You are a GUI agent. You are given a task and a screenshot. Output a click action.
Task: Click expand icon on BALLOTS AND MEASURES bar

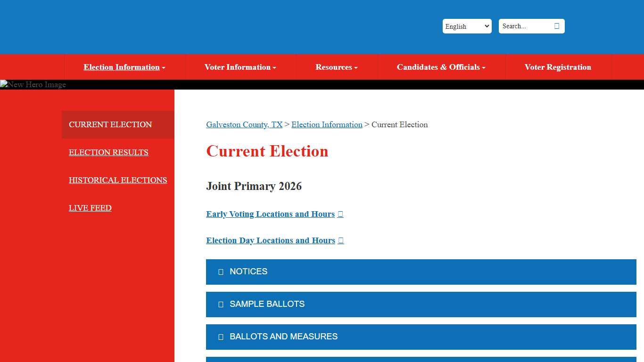[x=221, y=337]
